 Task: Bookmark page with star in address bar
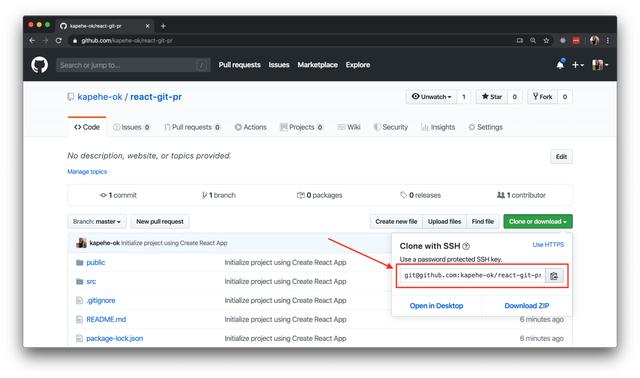[546, 40]
